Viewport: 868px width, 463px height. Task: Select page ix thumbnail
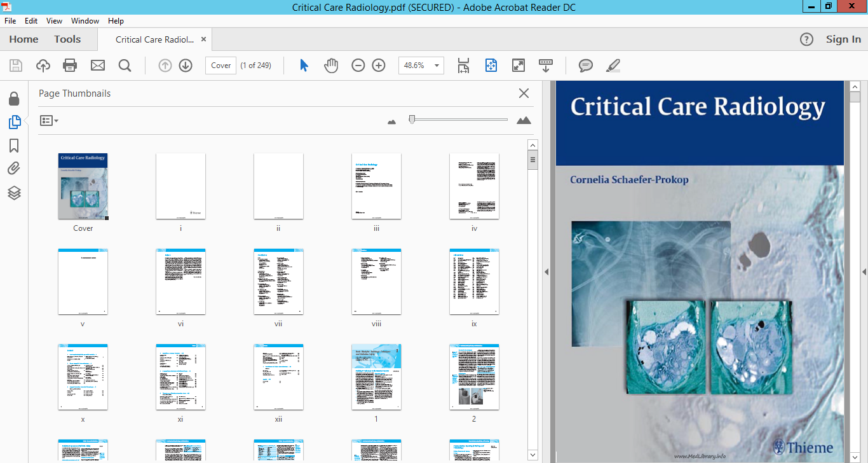(x=474, y=282)
